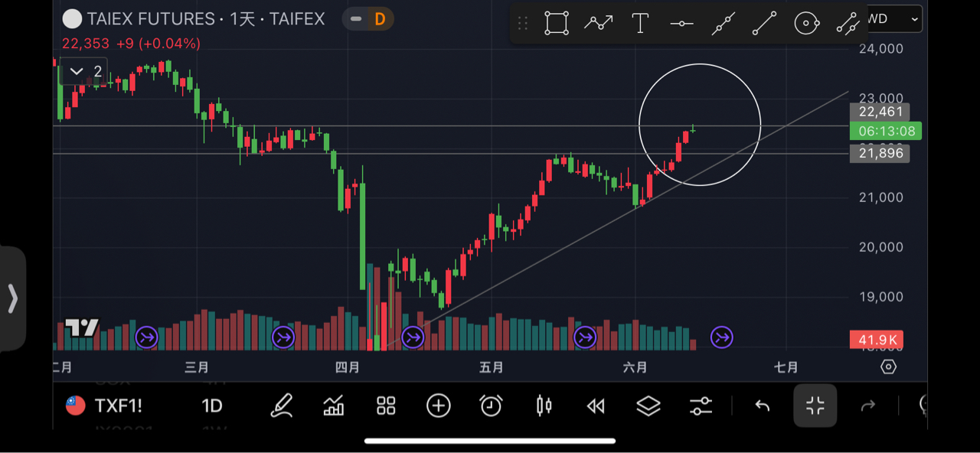The image size is (980, 453).
Task: Tap the 24,000 price axis label
Action: 881,49
